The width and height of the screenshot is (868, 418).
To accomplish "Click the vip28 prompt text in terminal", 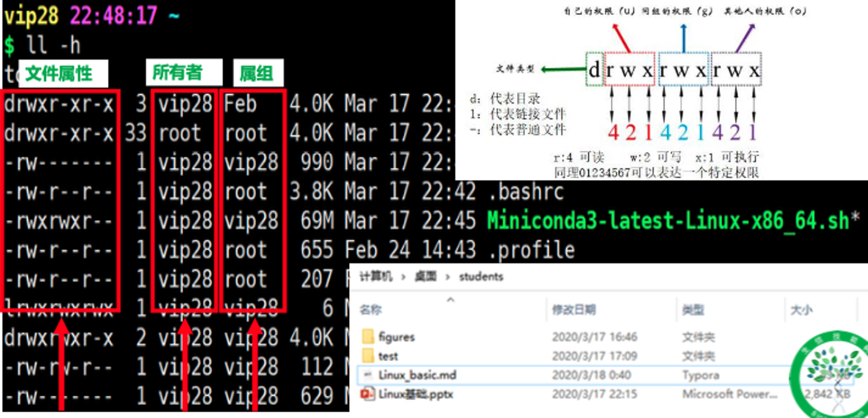I will [31, 16].
